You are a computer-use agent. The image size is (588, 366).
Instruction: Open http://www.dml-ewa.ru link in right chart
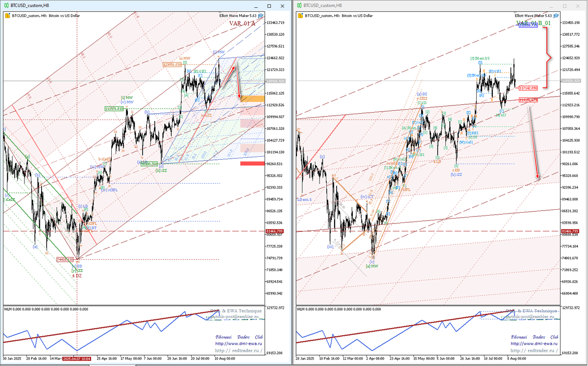click(535, 343)
